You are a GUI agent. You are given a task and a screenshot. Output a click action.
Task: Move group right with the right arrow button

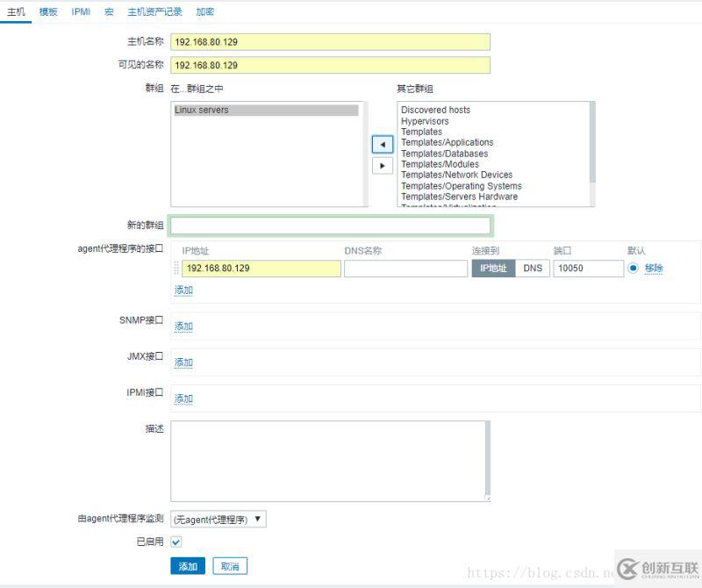click(383, 166)
